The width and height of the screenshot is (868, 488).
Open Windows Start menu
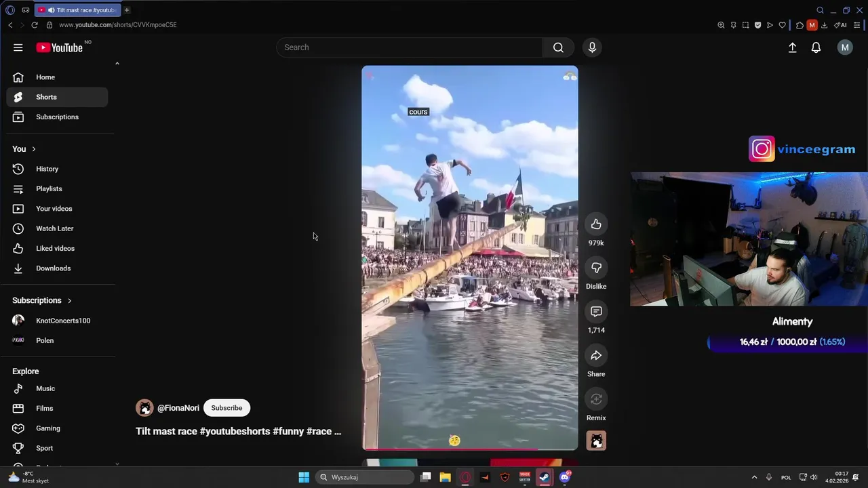tap(304, 477)
